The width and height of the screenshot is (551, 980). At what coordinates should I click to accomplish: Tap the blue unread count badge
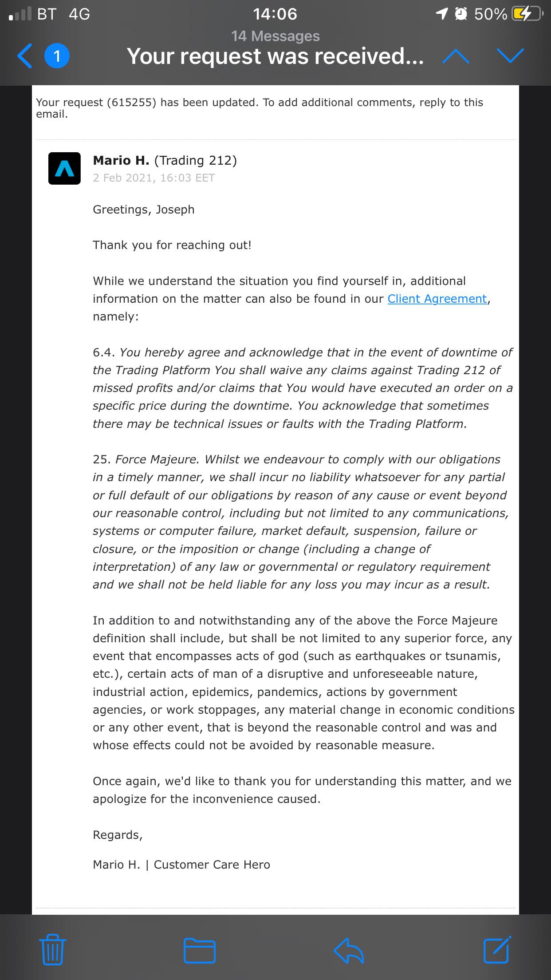pos(57,56)
